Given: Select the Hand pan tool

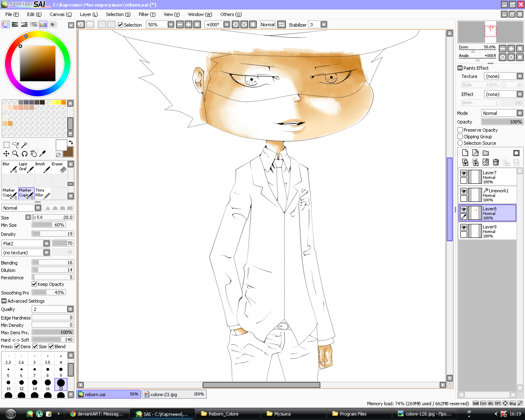Looking at the screenshot, I should [34, 153].
